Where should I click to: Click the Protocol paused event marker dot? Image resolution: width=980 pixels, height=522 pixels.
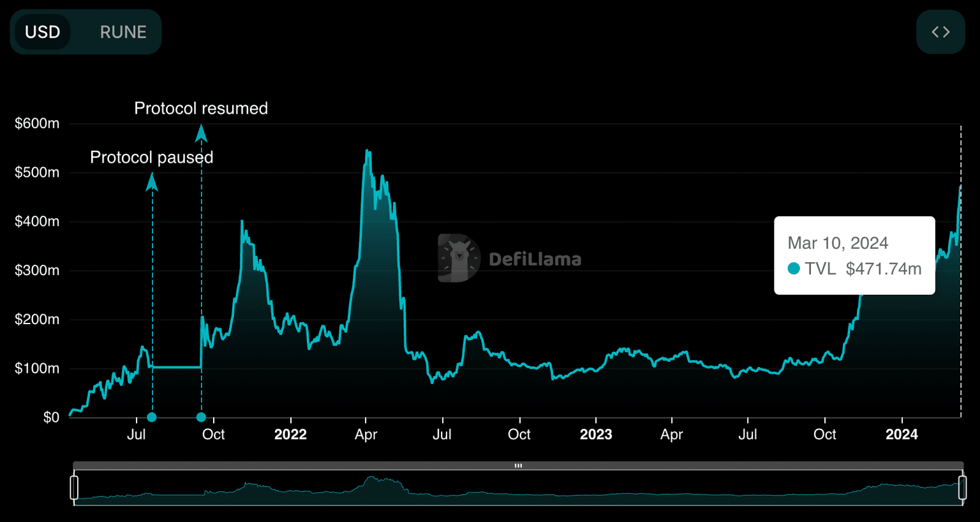pyautogui.click(x=152, y=417)
